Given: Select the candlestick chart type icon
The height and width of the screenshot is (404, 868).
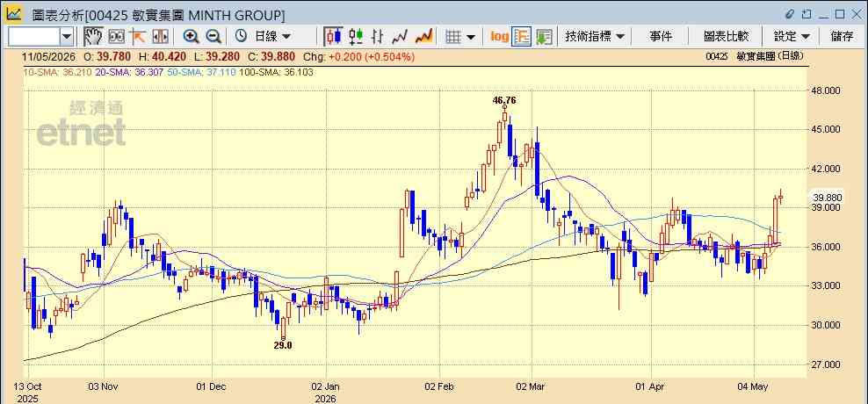Looking at the screenshot, I should coord(333,37).
